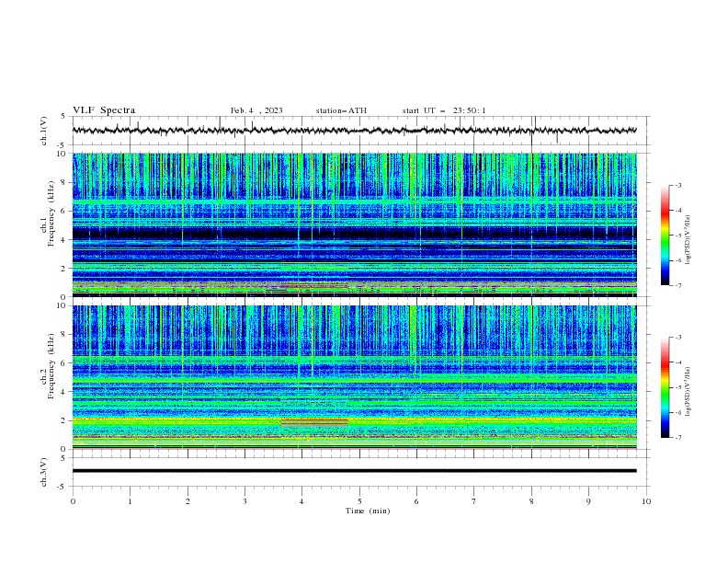Select the ch.1 "Frequency (kHz)" axis label
Screen dimensions: 728x563
point(51,212)
